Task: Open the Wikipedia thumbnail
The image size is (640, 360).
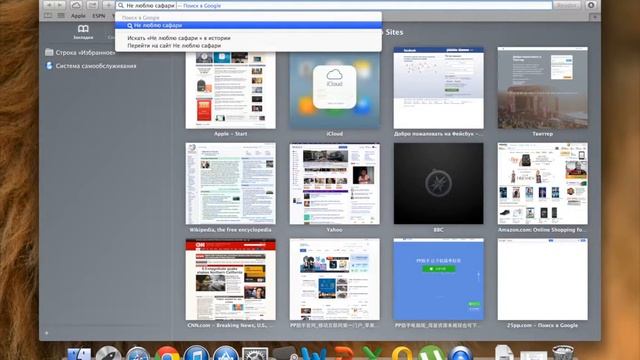Action: pyautogui.click(x=231, y=183)
